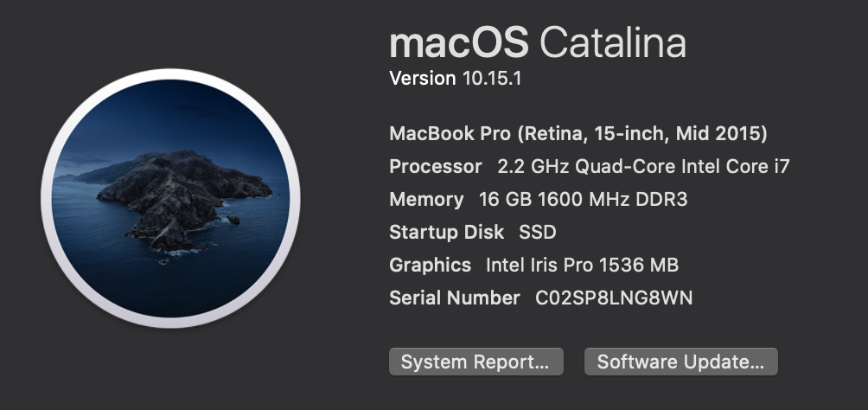Select serial number C02SP8LNG8WN
This screenshot has height=410, width=868.
(614, 298)
